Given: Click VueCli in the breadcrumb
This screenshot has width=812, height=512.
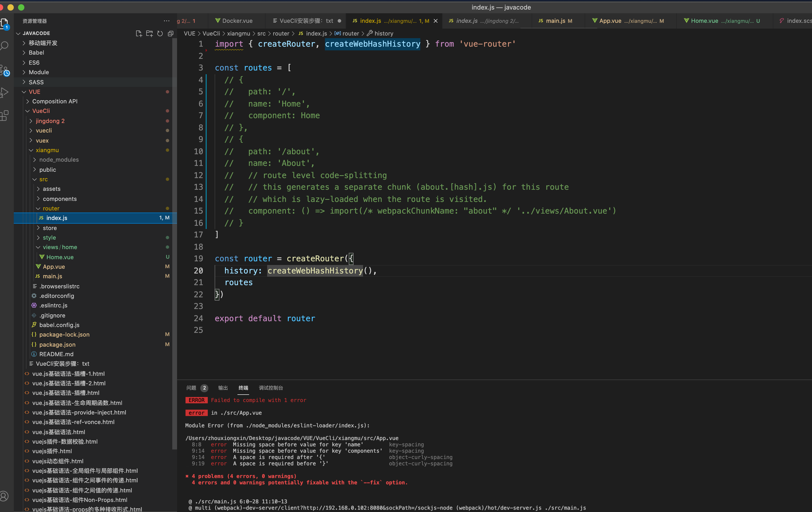Looking at the screenshot, I should [x=211, y=33].
